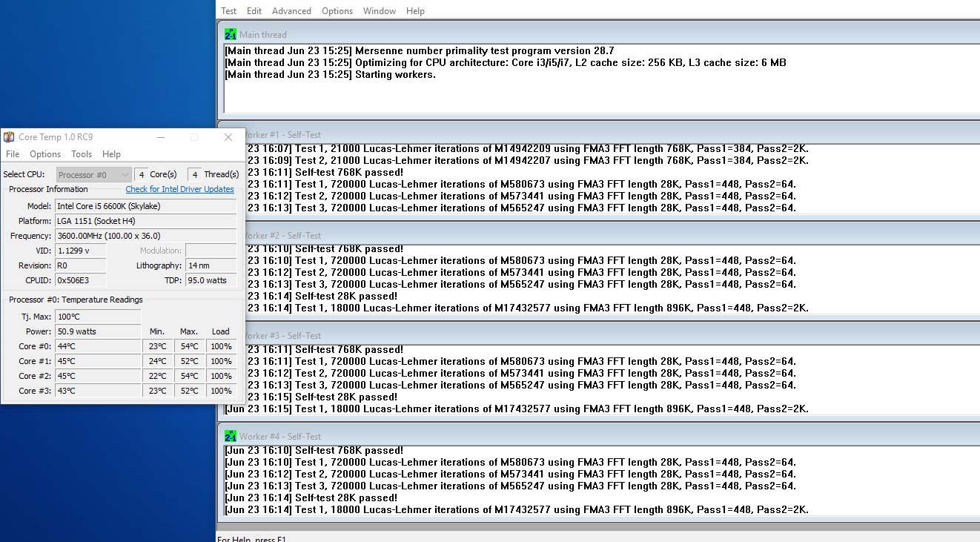This screenshot has height=542, width=980.
Task: Click Core #2 minimum temperature 22°C
Action: [157, 376]
